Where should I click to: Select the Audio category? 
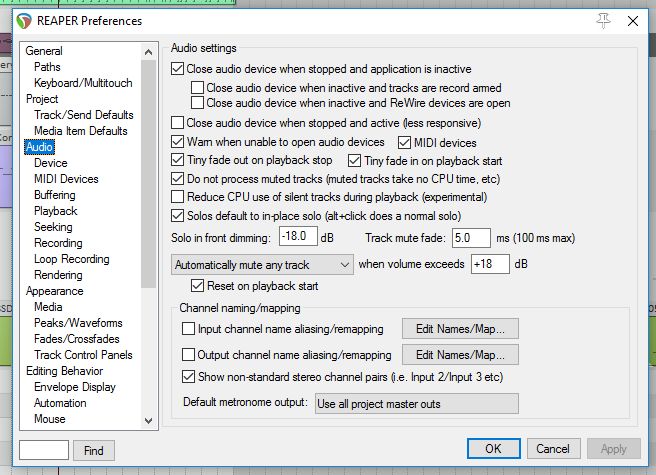[39, 147]
